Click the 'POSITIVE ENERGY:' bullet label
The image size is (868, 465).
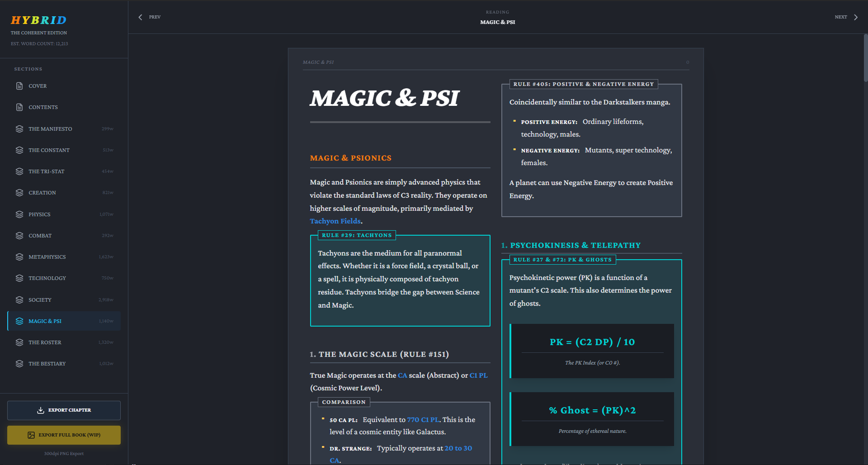pos(549,122)
